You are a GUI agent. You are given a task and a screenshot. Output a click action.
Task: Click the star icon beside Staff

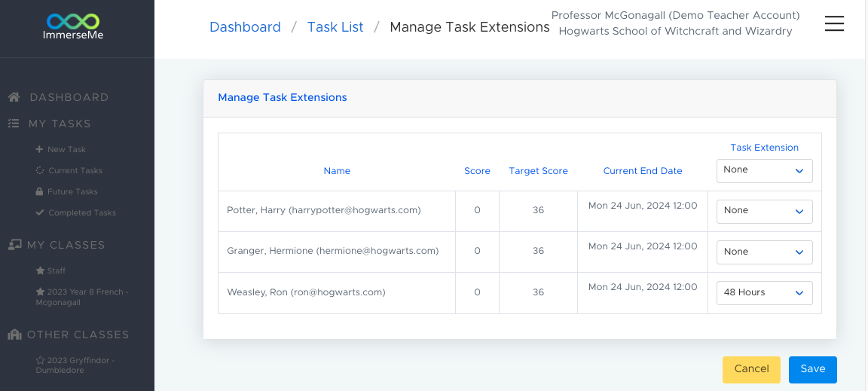(40, 270)
